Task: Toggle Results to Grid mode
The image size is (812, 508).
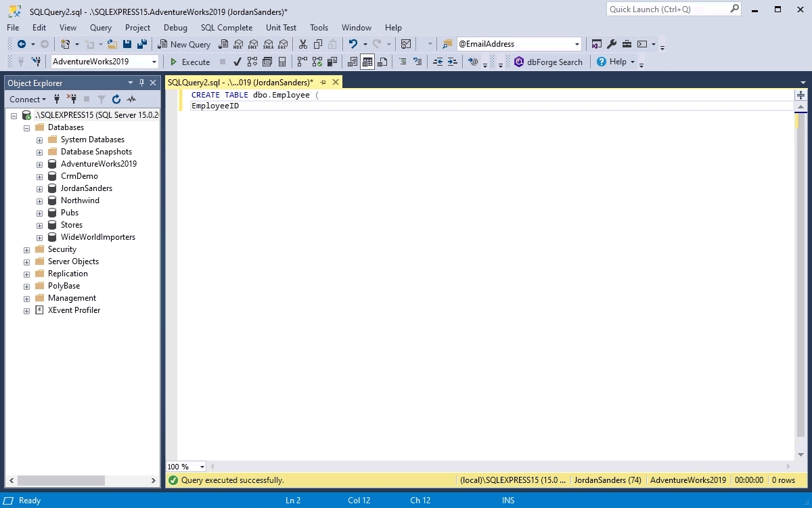Action: click(367, 62)
